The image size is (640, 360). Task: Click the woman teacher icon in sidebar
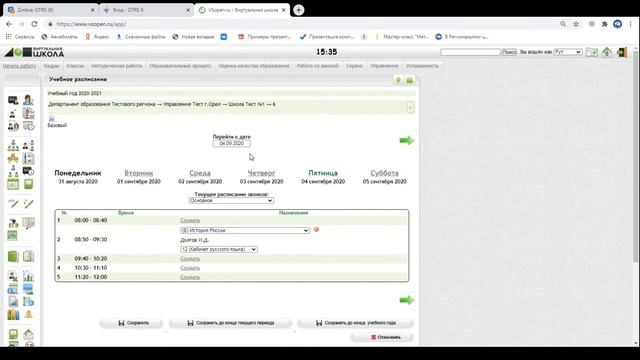[x=28, y=100]
